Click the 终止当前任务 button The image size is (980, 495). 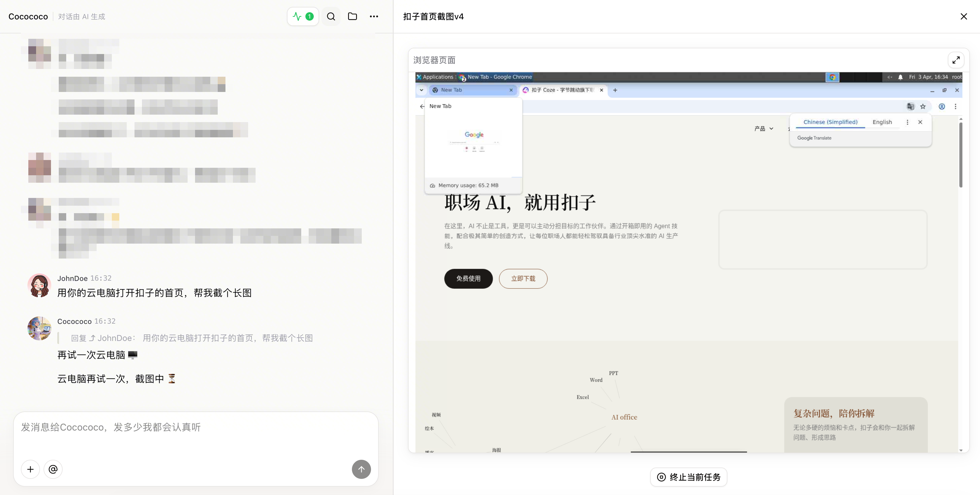click(x=689, y=477)
